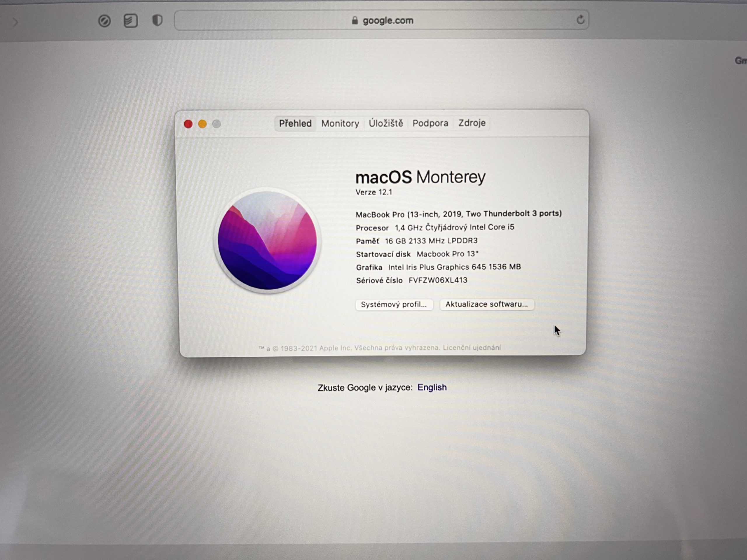Screen dimensions: 747x560
Task: Click the English language link
Action: 432,387
